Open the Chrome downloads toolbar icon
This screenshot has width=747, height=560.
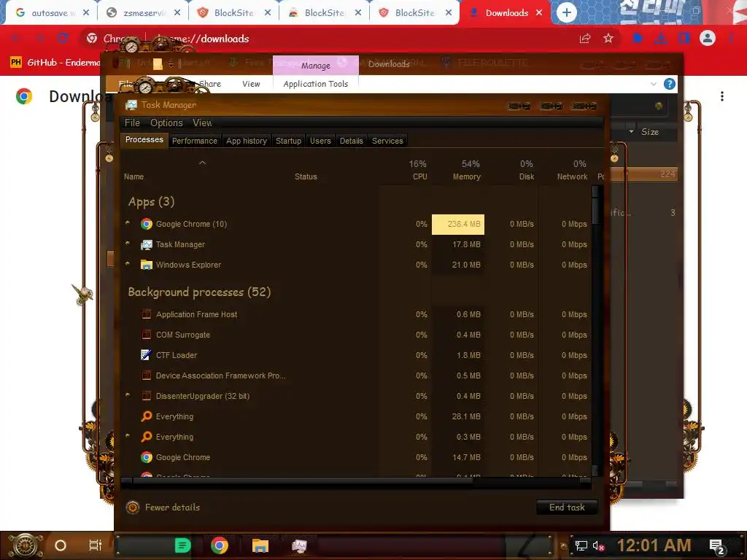point(661,38)
